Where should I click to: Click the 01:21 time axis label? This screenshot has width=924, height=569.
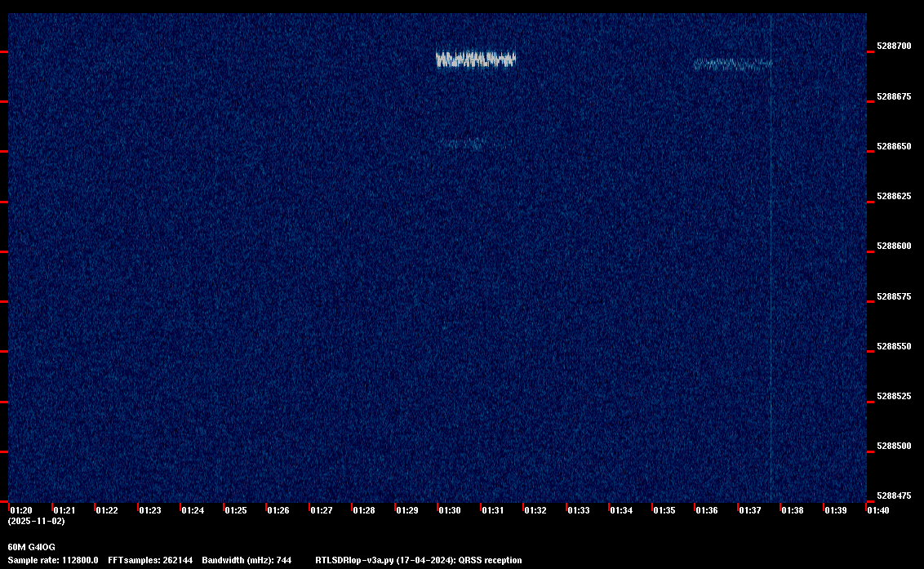click(x=64, y=510)
